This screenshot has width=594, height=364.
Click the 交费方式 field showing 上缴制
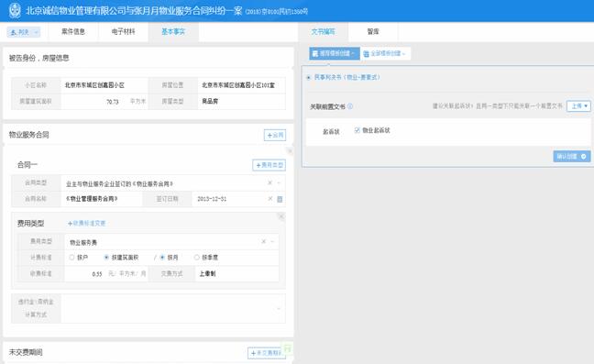(236, 273)
